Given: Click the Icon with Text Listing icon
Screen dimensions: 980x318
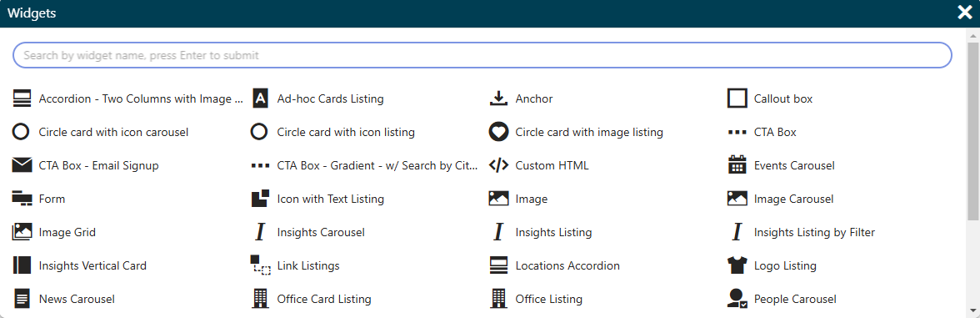Looking at the screenshot, I should [x=260, y=199].
